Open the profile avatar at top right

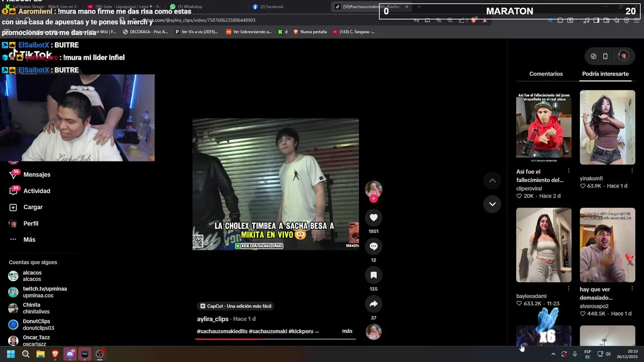tap(623, 56)
